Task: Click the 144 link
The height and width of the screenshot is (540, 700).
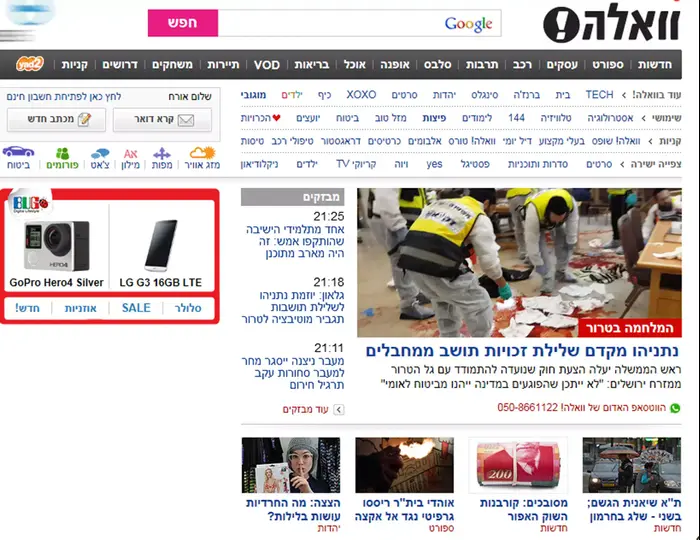Action: click(x=517, y=118)
